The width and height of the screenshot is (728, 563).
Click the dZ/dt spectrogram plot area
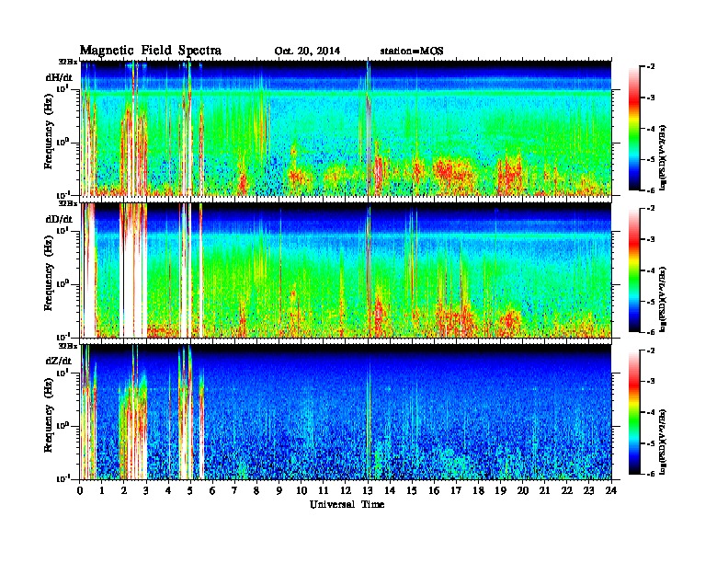346,412
